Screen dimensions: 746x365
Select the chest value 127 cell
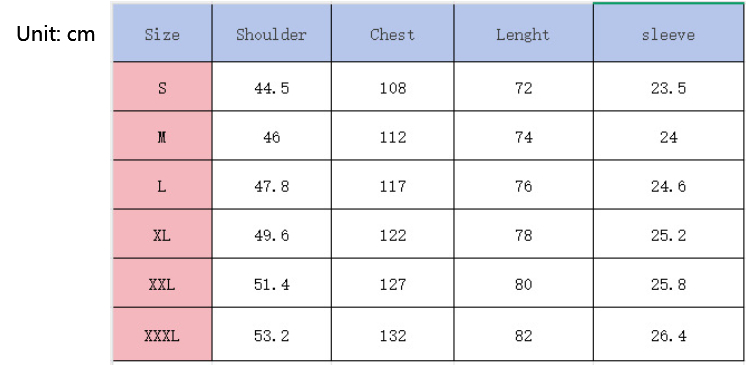coord(393,283)
